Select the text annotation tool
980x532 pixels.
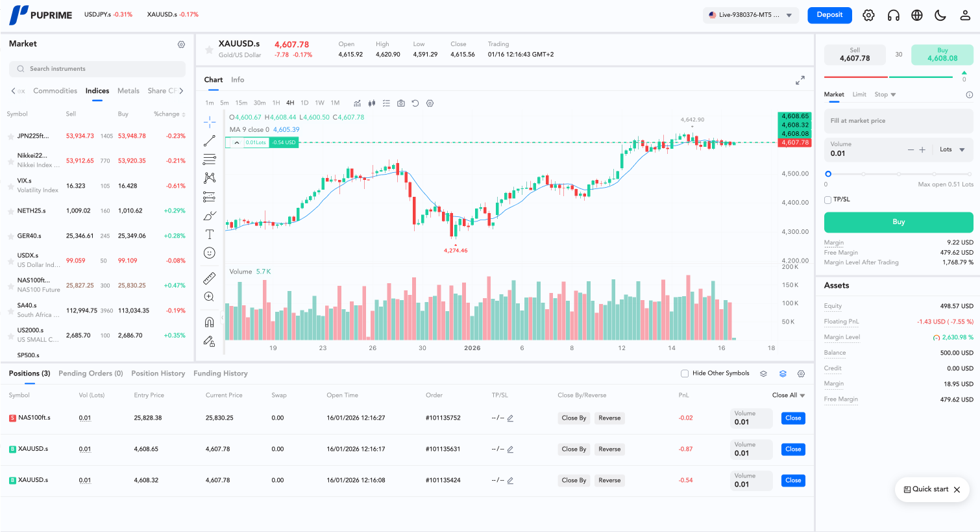coord(210,234)
